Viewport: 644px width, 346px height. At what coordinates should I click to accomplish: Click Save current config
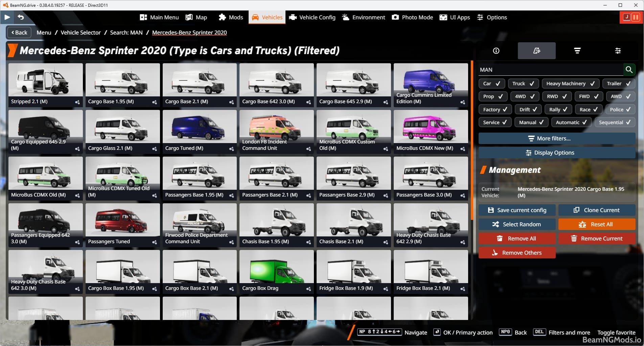click(x=517, y=210)
